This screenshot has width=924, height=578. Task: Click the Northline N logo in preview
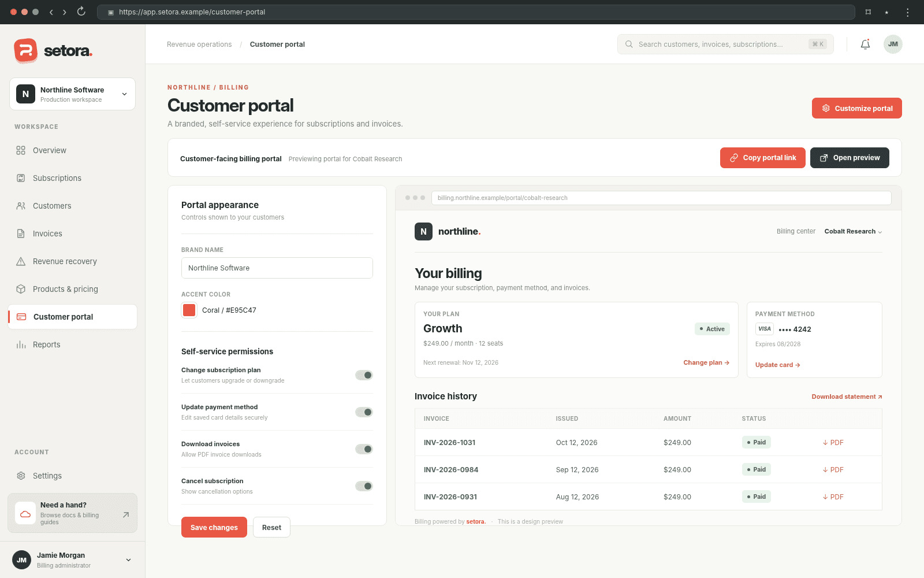(423, 232)
